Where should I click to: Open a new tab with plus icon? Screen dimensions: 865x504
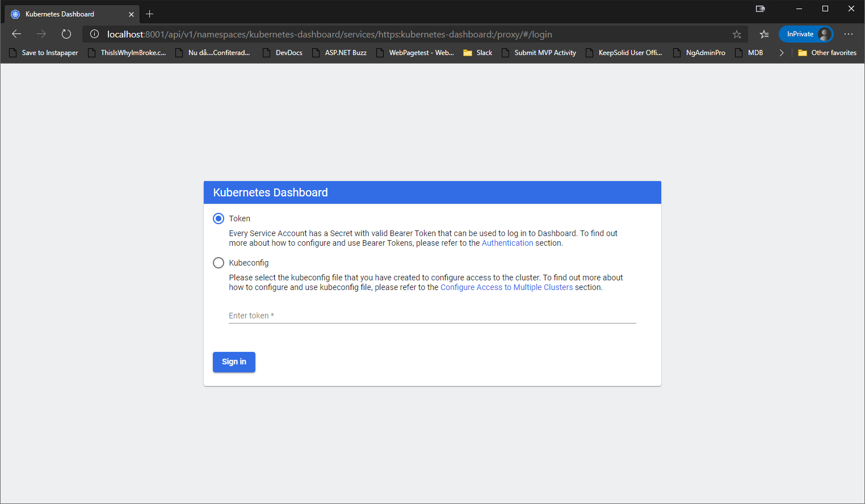pyautogui.click(x=150, y=14)
